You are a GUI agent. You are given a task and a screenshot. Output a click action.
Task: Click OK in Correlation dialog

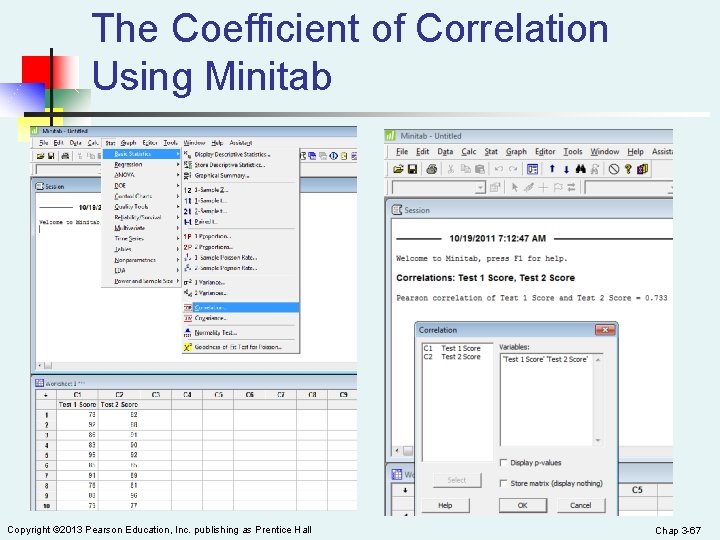(x=523, y=505)
